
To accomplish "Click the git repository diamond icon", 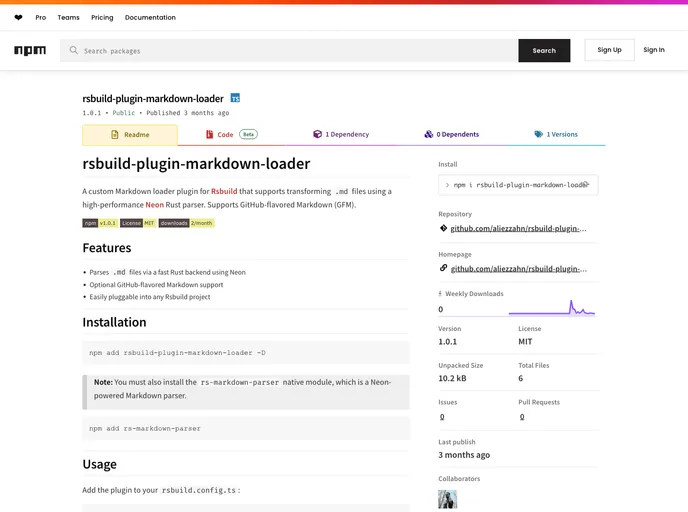I will [x=443, y=228].
